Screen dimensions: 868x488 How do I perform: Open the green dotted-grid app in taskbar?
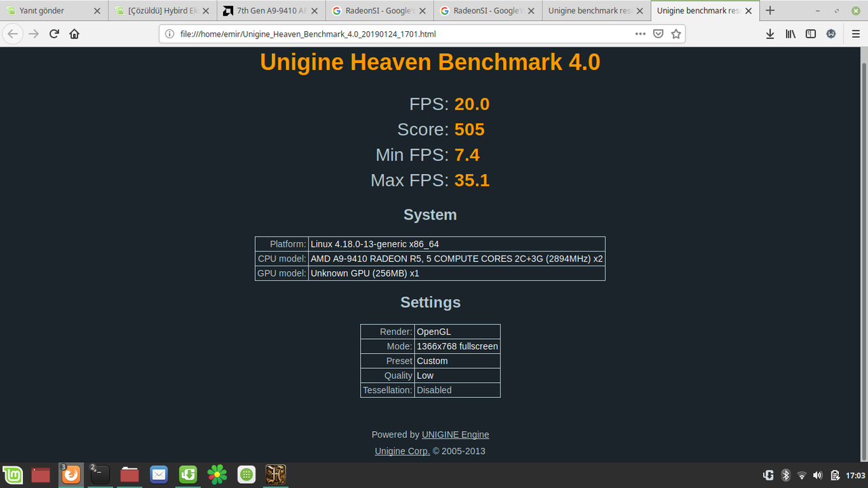click(247, 475)
